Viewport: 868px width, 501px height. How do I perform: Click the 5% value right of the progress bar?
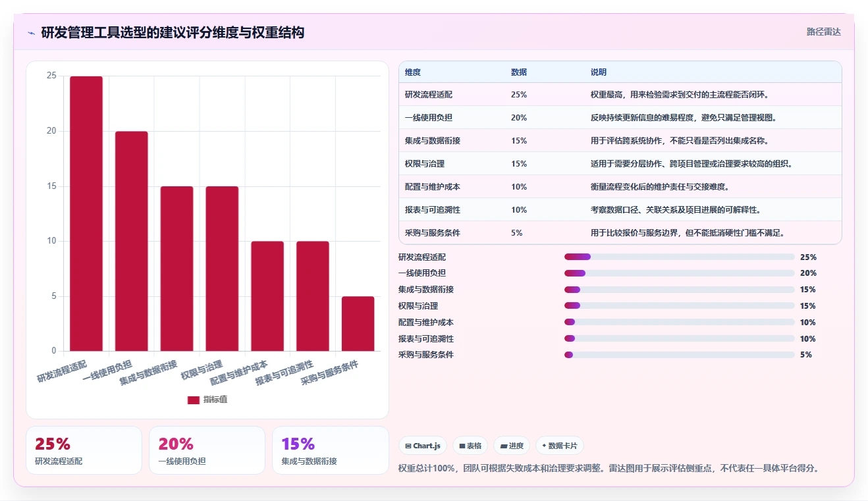(x=806, y=355)
